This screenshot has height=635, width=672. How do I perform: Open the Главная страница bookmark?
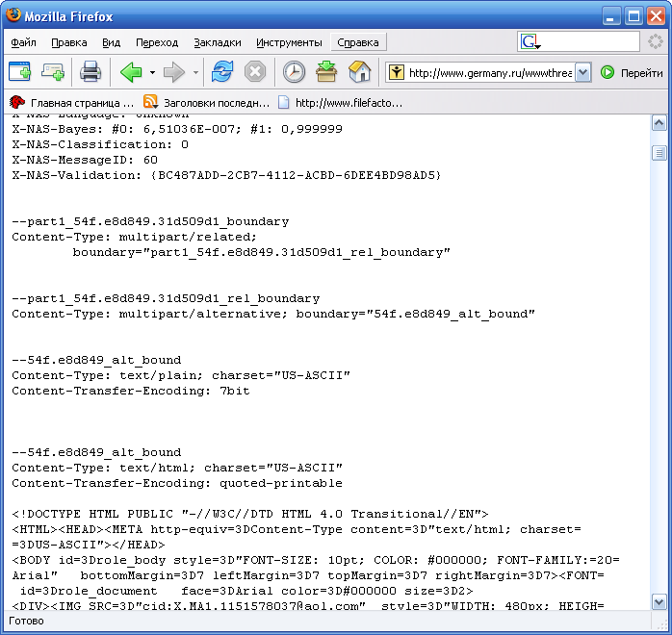point(72,102)
